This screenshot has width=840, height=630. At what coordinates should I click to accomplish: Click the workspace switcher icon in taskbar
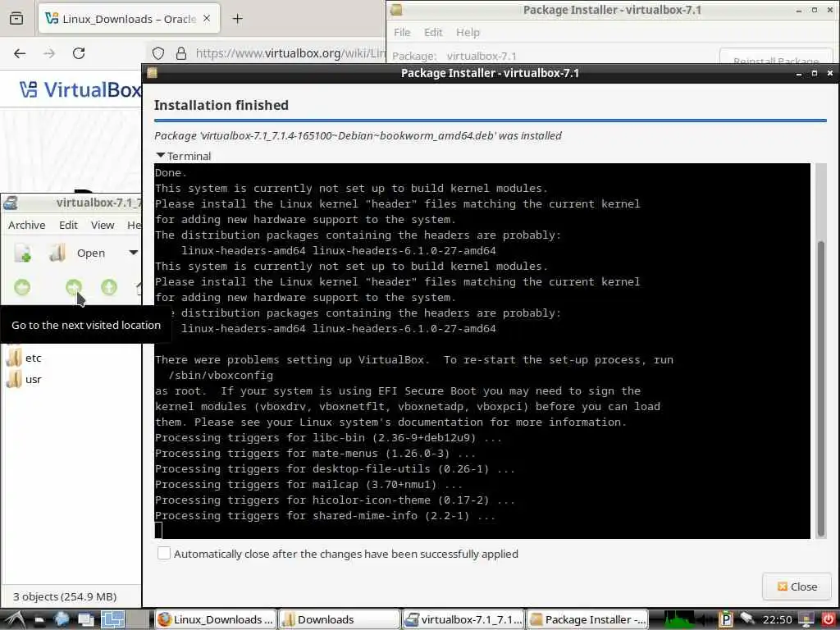[113, 619]
